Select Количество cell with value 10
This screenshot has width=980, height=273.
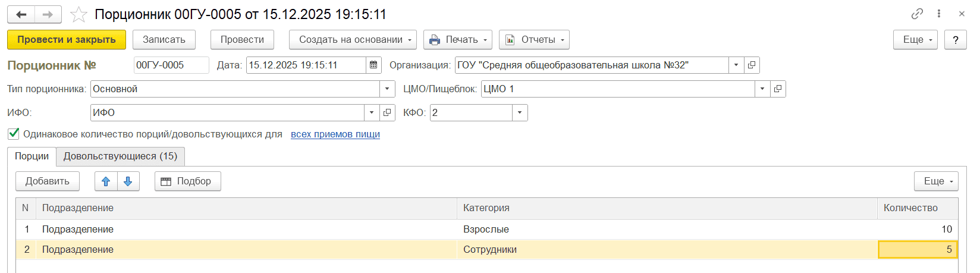pos(917,230)
